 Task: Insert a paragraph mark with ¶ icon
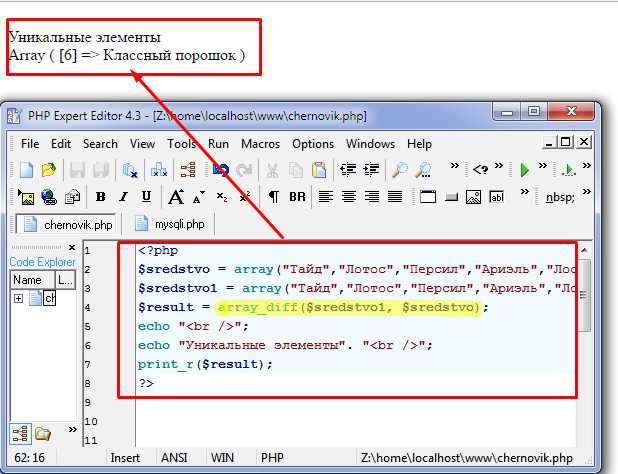click(273, 197)
